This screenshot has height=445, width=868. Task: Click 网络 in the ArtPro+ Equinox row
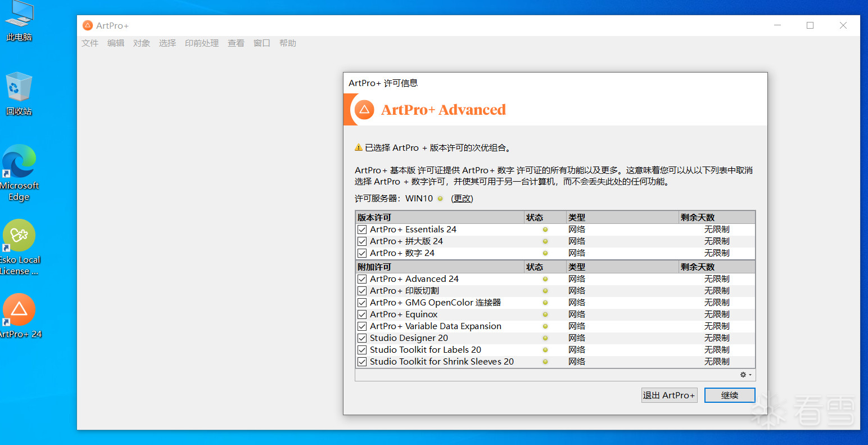click(577, 314)
